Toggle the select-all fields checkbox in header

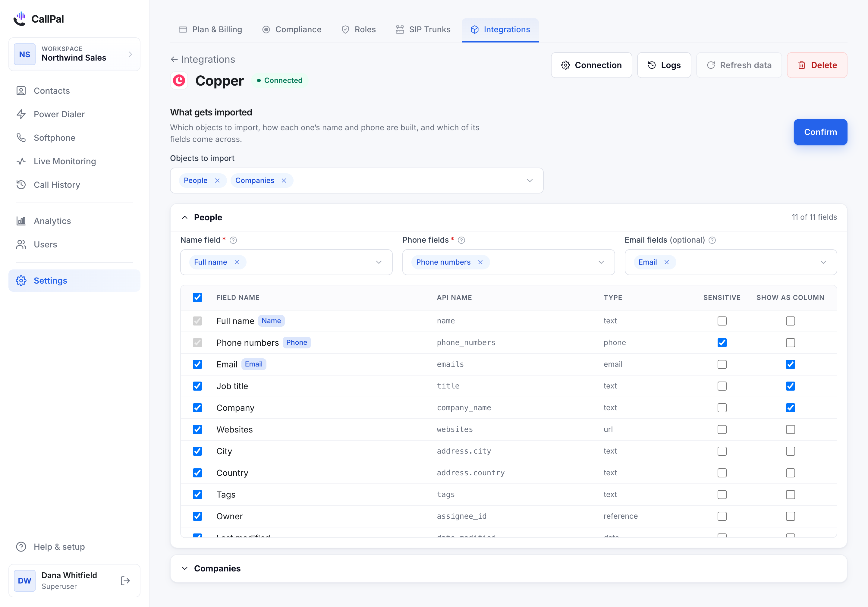click(x=197, y=297)
